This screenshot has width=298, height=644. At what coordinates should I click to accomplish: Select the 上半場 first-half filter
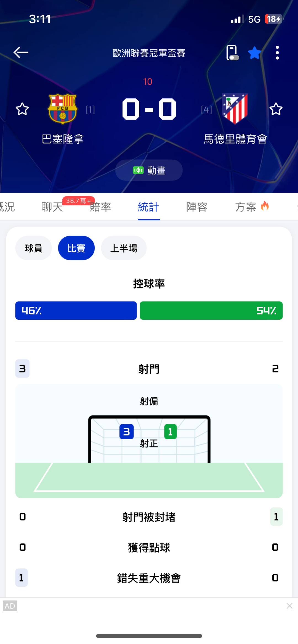(124, 248)
